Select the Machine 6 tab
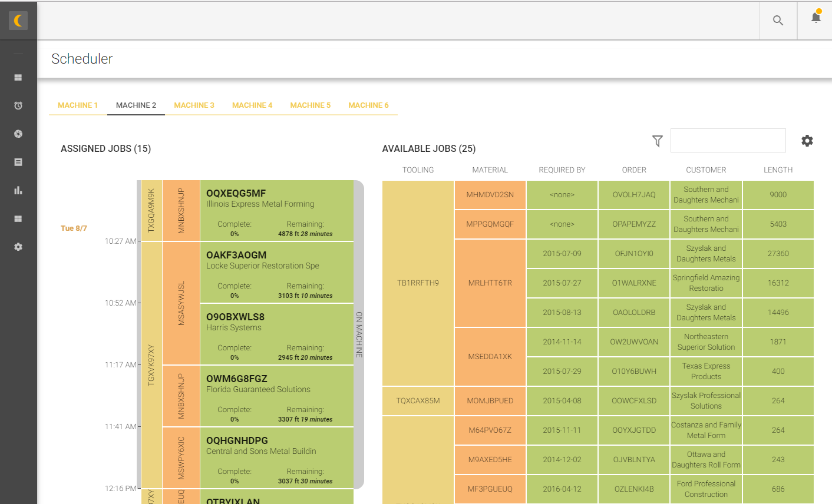The height and width of the screenshot is (504, 832). (x=368, y=105)
